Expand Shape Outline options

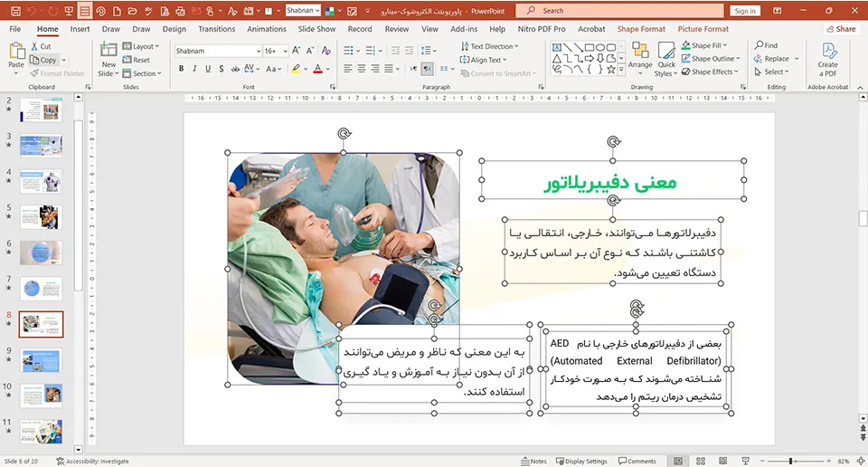(x=711, y=58)
